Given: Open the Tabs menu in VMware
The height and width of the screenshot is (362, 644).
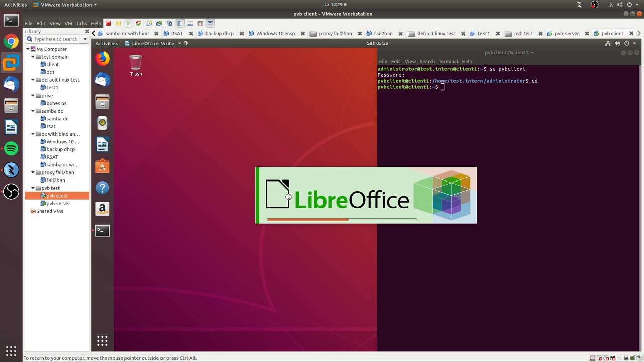Looking at the screenshot, I should pos(82,23).
